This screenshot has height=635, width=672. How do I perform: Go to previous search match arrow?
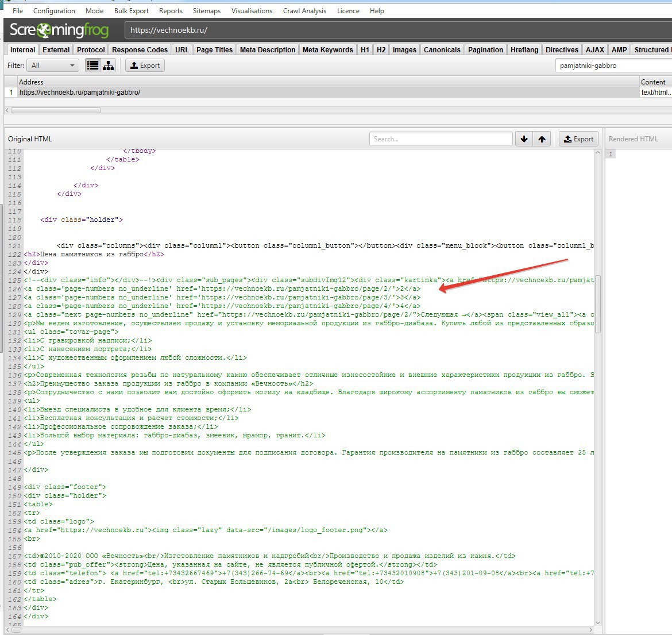[x=542, y=139]
